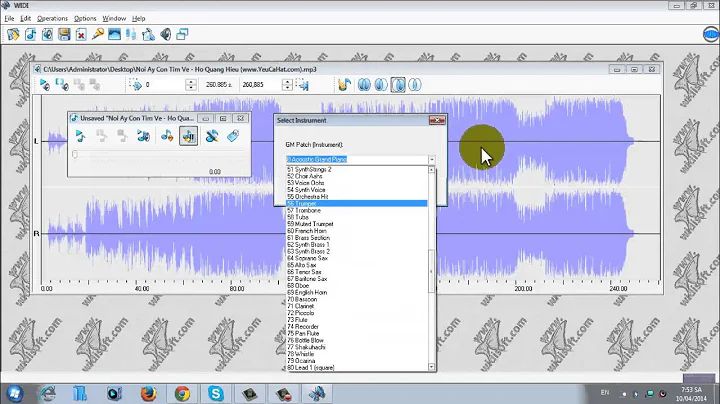This screenshot has width=720, height=404.
Task: Click the Windows Start button
Action: tap(15, 394)
